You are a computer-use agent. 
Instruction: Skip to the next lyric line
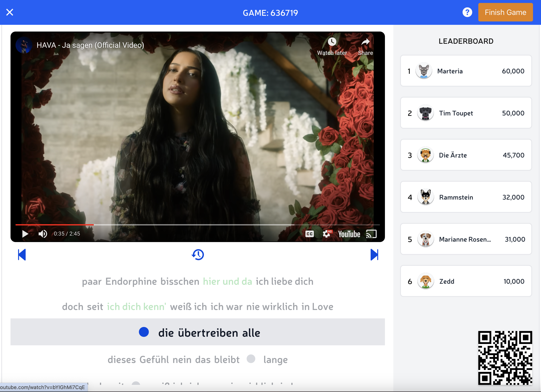pyautogui.click(x=374, y=255)
